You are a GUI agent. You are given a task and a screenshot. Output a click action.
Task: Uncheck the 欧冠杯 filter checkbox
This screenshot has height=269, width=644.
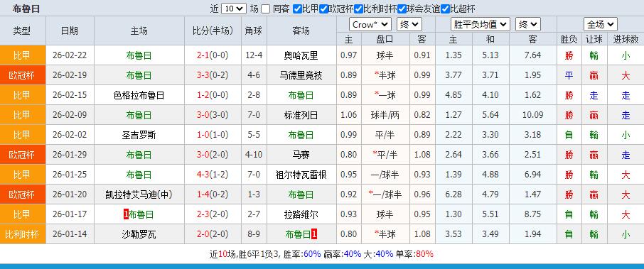coord(323,9)
